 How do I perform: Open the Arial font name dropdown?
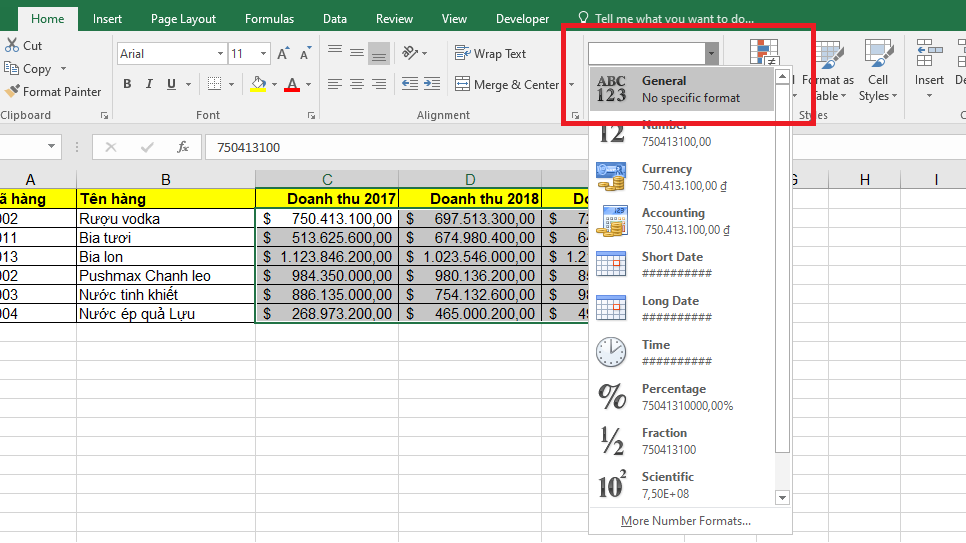(x=220, y=54)
